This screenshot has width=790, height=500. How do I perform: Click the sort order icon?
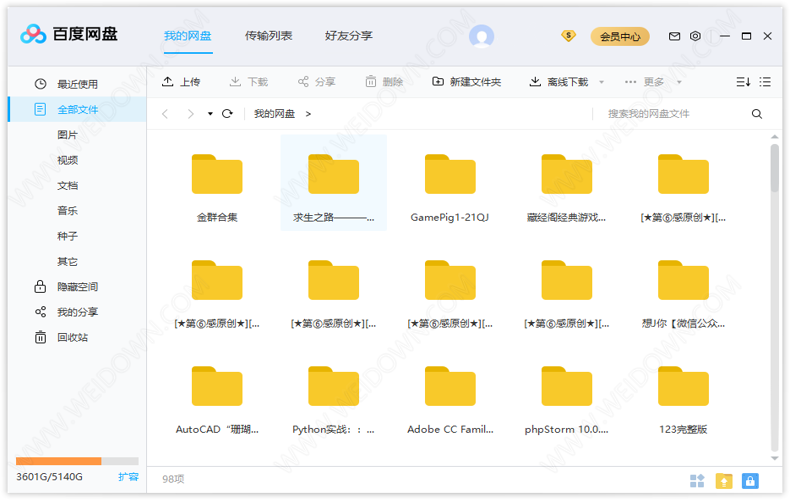click(x=743, y=82)
